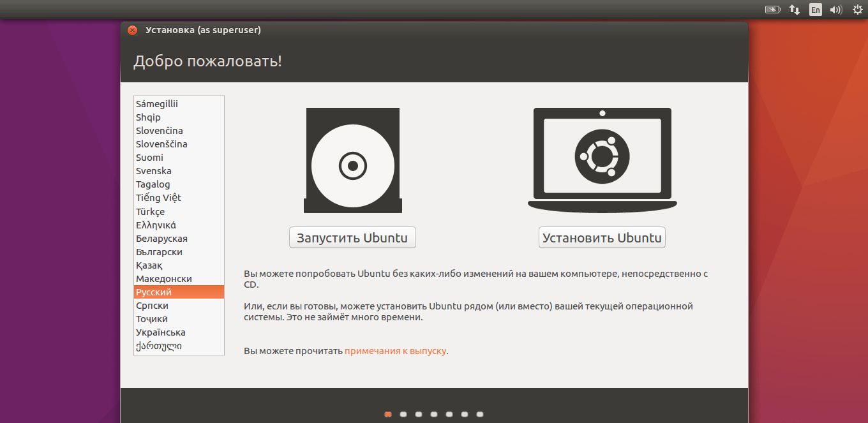Image resolution: width=868 pixels, height=423 pixels.
Task: Select Српски in the language list
Action: 179,306
